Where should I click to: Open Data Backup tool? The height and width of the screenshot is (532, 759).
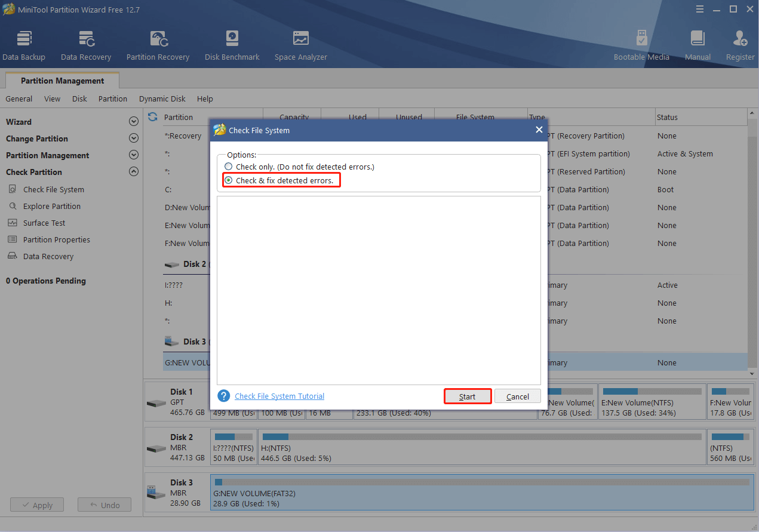click(24, 46)
